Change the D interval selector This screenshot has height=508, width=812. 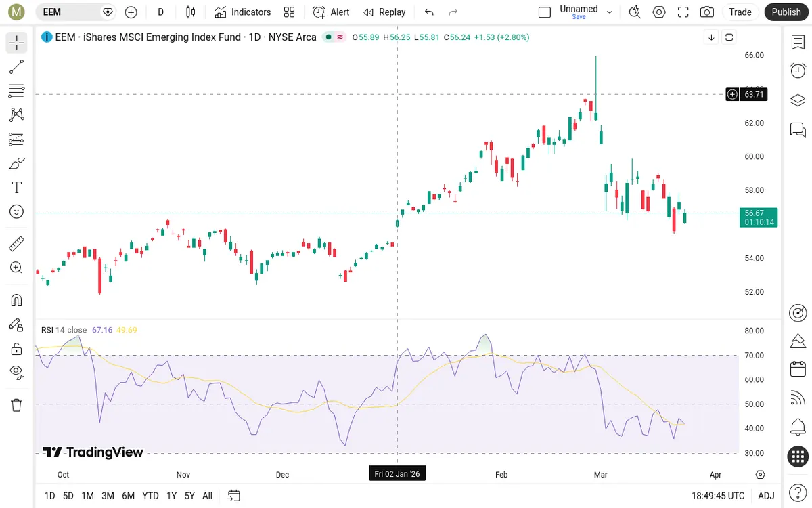pos(161,12)
